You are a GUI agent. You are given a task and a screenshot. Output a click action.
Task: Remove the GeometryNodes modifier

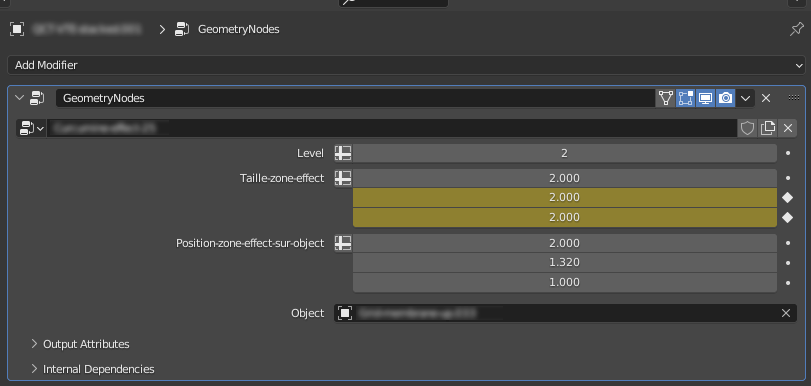[x=766, y=98]
